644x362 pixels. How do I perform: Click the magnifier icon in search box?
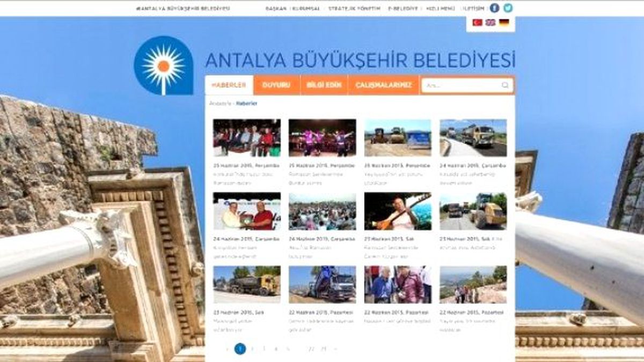505,85
